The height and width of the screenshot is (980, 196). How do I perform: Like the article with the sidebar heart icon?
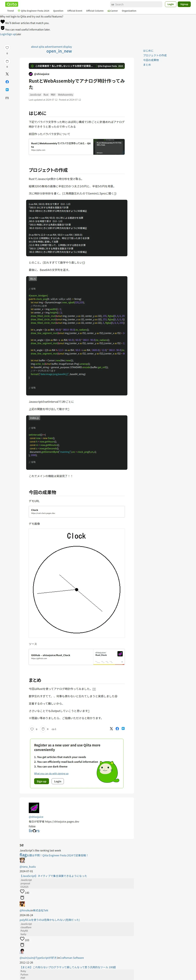coord(7,48)
